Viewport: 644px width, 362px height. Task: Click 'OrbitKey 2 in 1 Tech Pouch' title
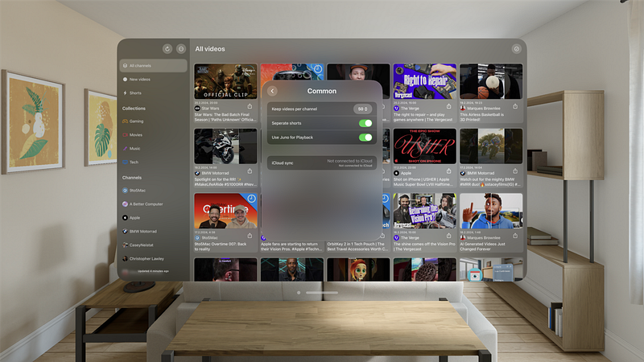pos(357,246)
